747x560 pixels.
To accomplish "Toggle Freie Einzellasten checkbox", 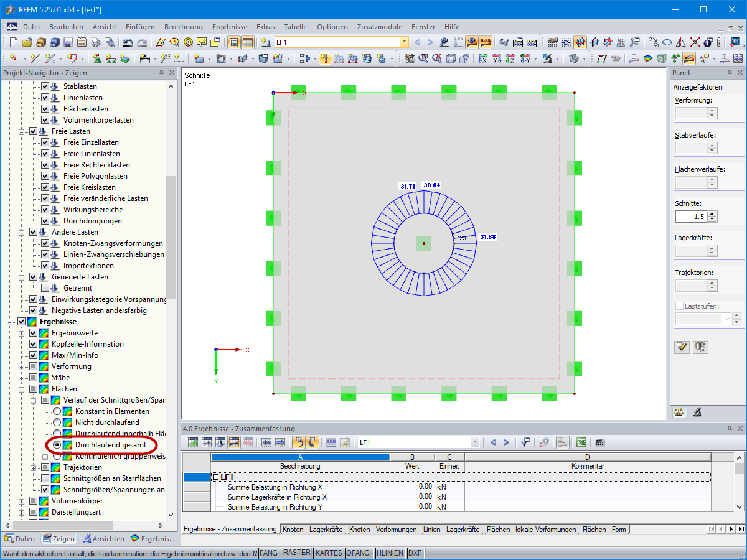I will [x=45, y=142].
